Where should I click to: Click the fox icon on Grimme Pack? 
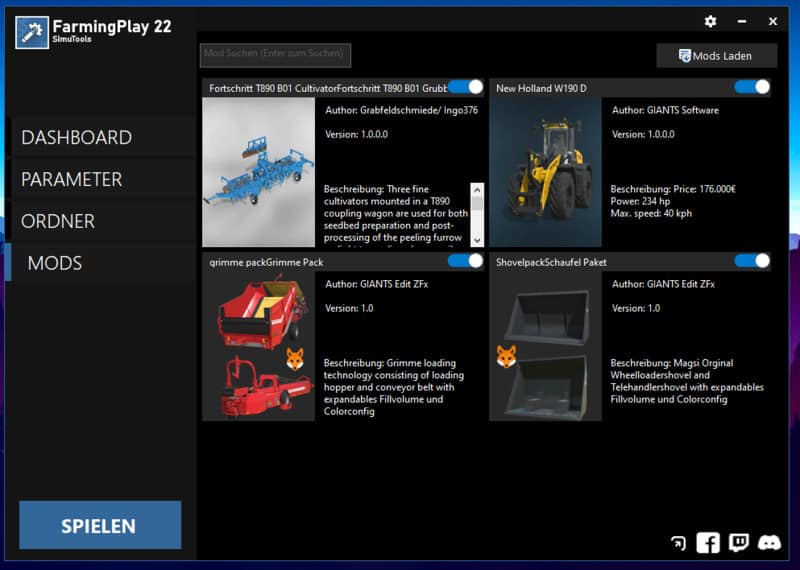pos(295,358)
